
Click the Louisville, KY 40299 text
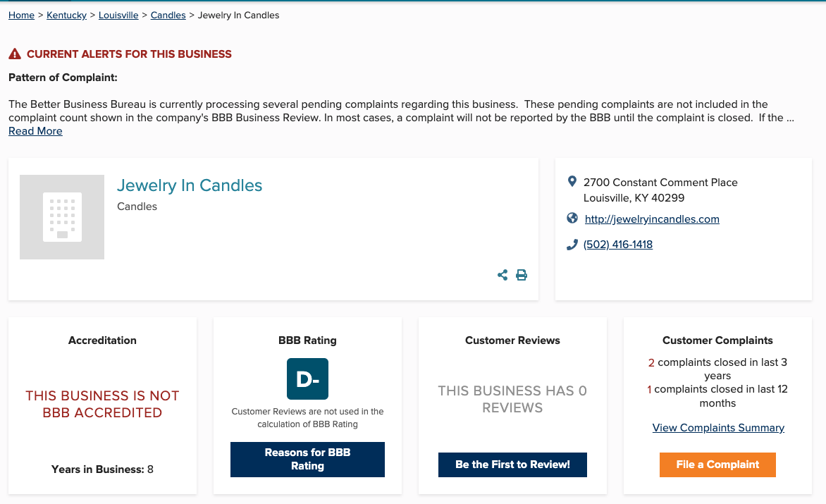click(x=634, y=198)
